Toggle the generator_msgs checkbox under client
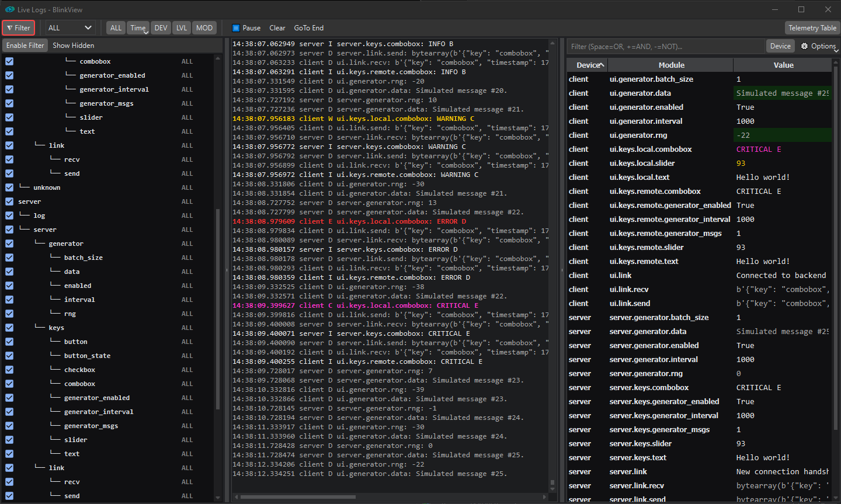841x504 pixels. click(9, 103)
